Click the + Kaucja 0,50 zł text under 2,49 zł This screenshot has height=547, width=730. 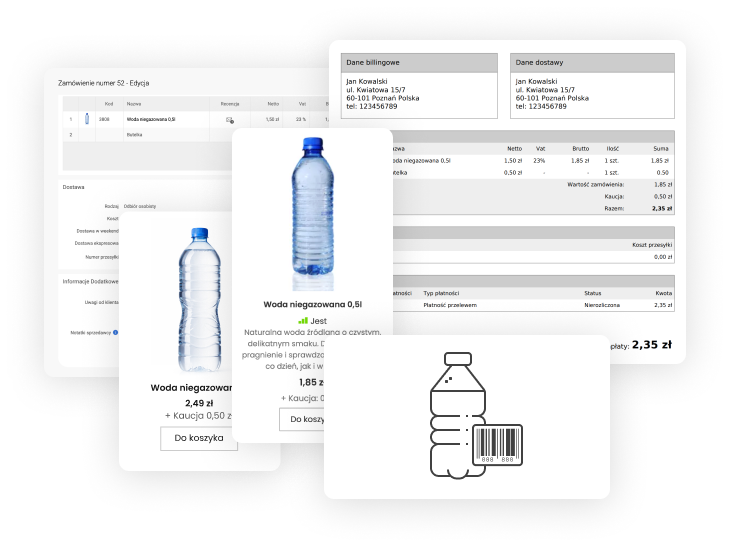click(198, 416)
